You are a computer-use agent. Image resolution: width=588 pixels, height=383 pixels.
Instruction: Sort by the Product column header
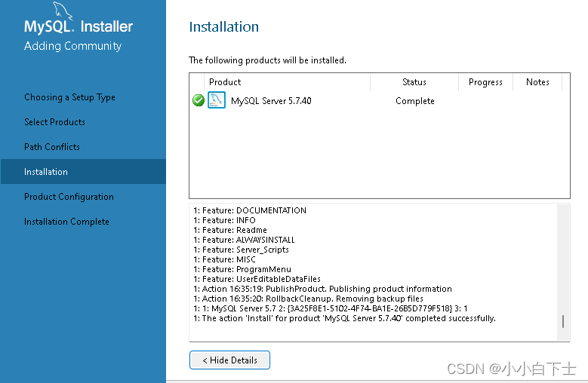click(x=287, y=82)
